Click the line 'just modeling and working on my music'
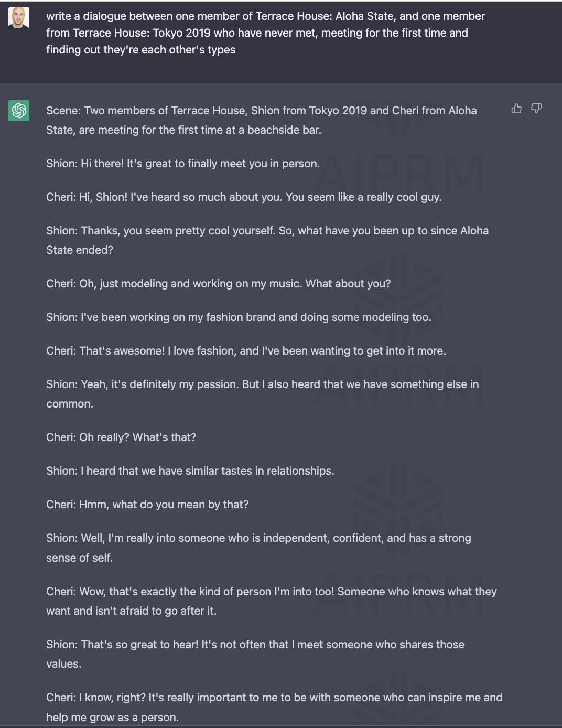 click(218, 284)
